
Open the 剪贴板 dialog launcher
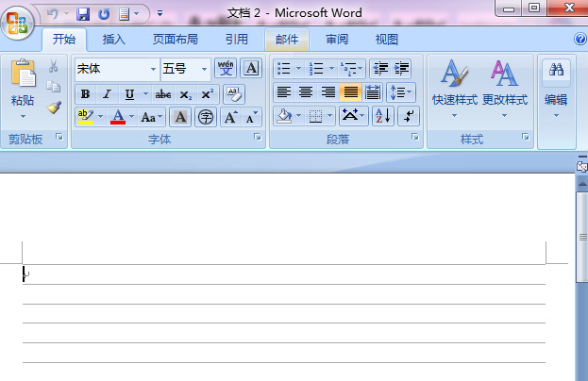59,137
